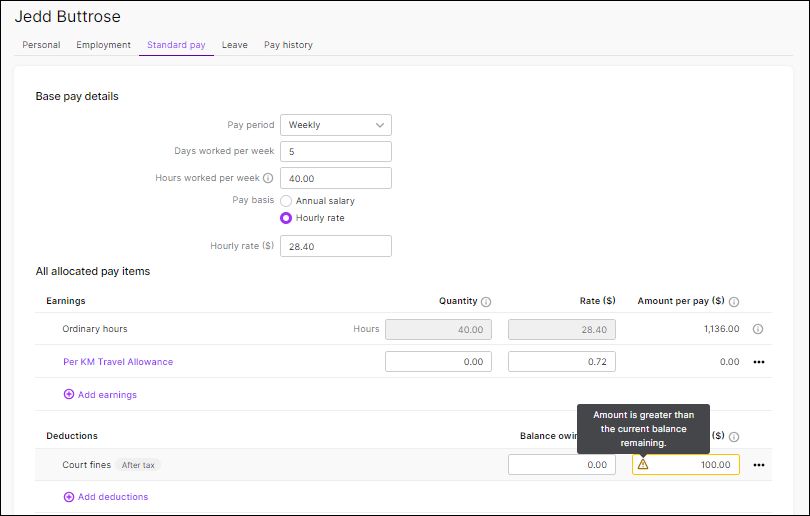Image resolution: width=810 pixels, height=516 pixels.
Task: Click info icon next to Quantity header
Action: (486, 301)
